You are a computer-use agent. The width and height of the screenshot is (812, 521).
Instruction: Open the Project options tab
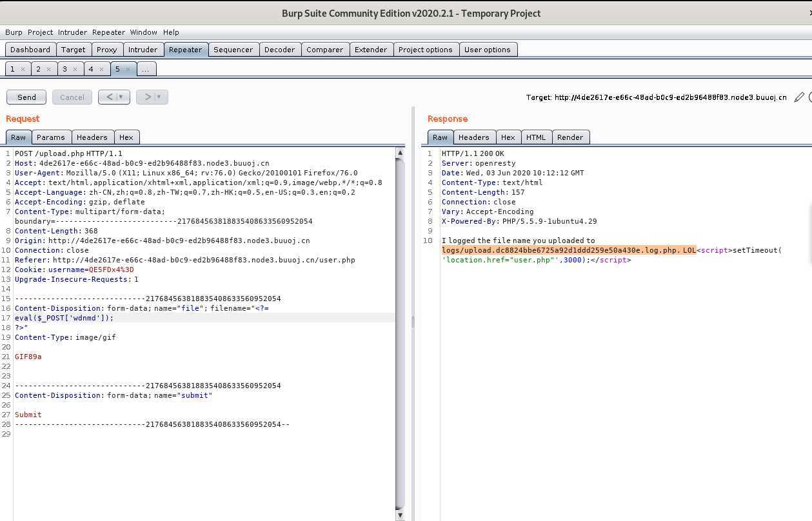click(426, 50)
